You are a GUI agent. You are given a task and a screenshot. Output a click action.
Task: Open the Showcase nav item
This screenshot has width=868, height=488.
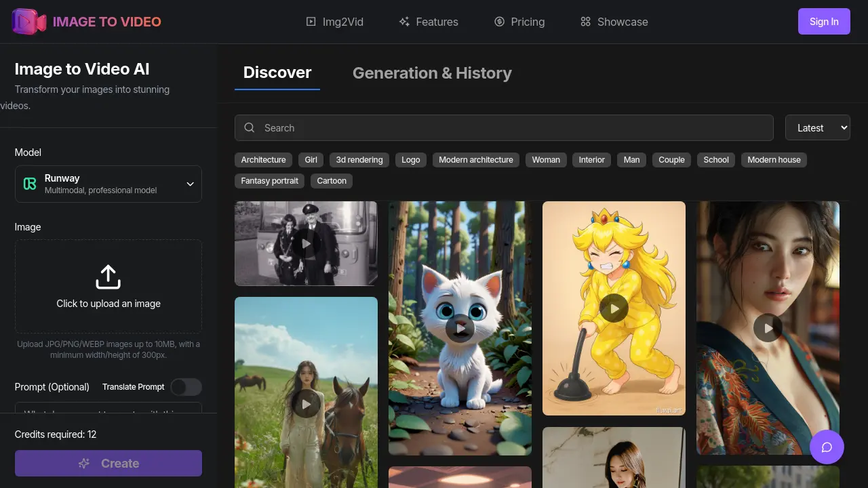(x=614, y=22)
